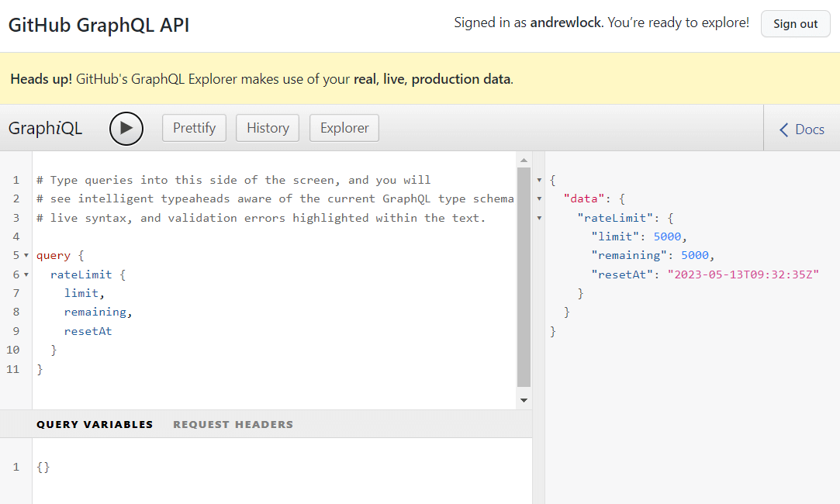This screenshot has height=504, width=840.
Task: Click the editor scrollbar up arrow
Action: 524,161
